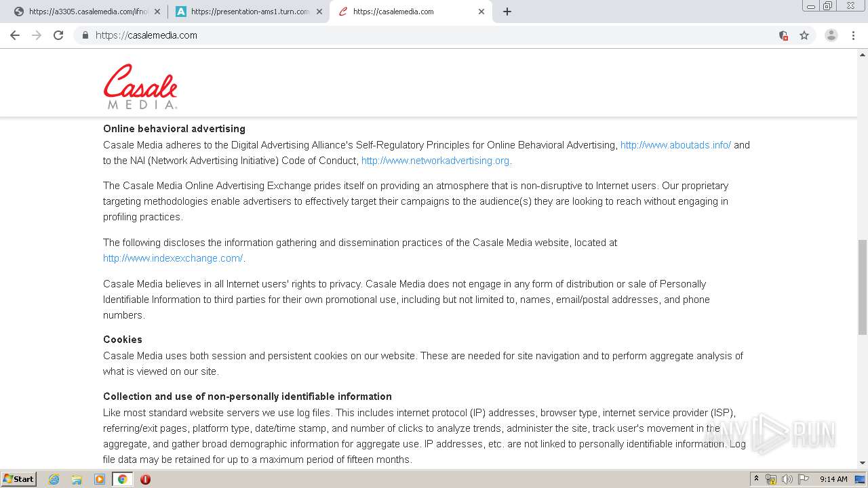Click the Casale Media logo
Screen dimensions: 868x488
pos(140,87)
